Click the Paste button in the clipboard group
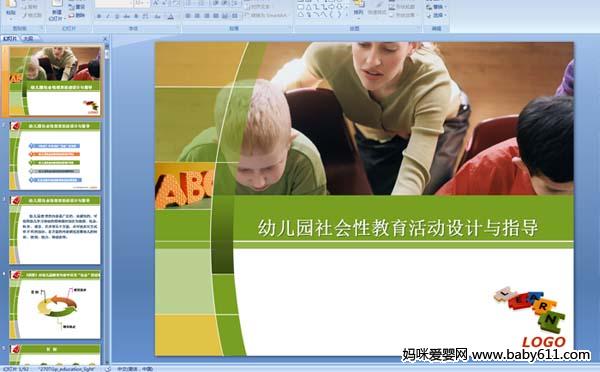The image size is (600, 372). (11, 8)
